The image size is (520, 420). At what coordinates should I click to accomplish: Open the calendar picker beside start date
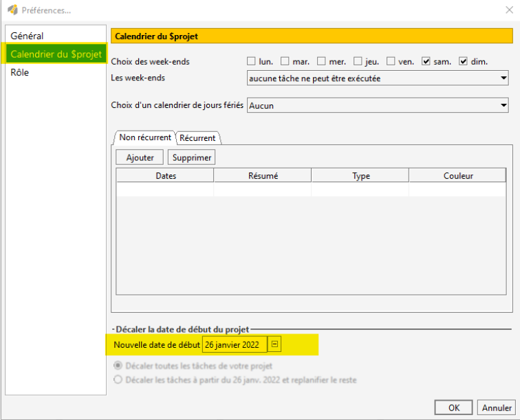point(274,344)
